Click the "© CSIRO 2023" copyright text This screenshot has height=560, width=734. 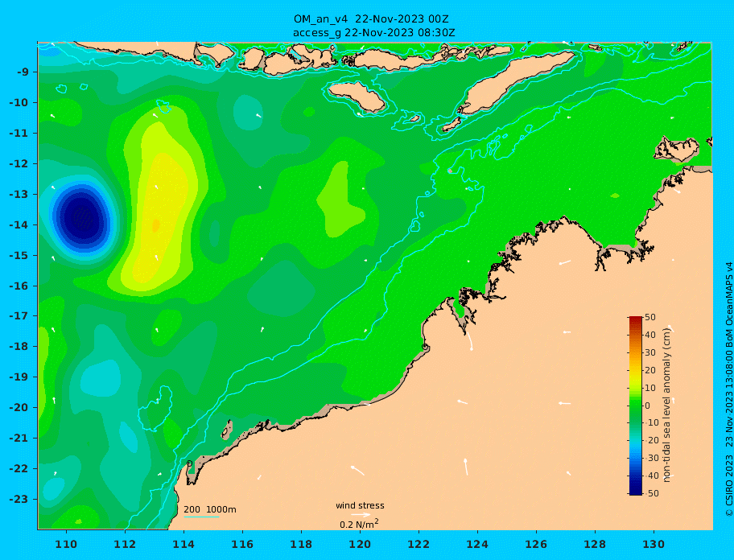pos(729,488)
